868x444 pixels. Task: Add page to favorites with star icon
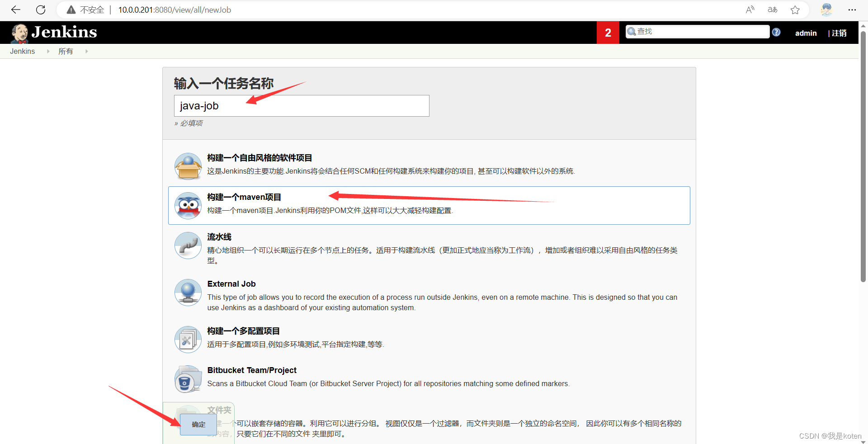(x=795, y=9)
